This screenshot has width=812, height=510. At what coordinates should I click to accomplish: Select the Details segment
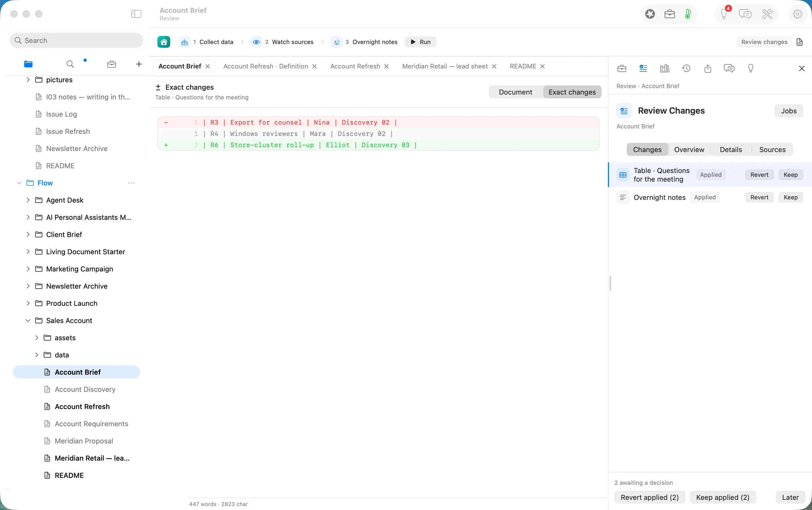(730, 150)
